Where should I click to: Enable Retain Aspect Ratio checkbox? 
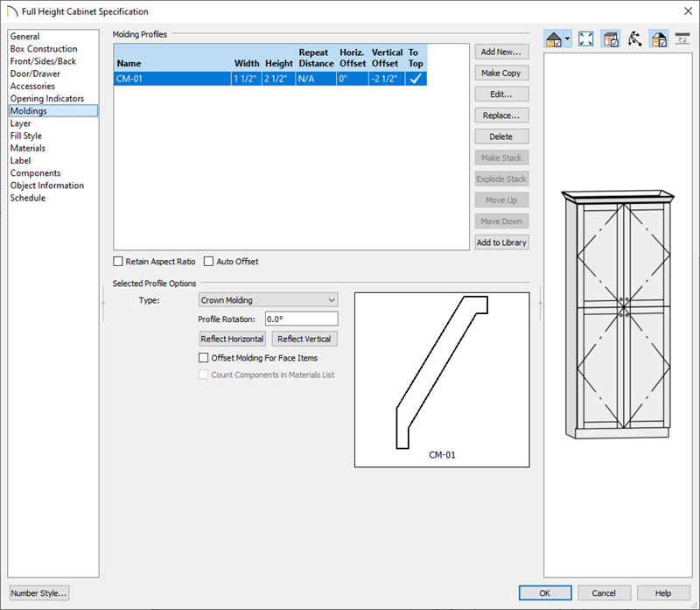(x=118, y=262)
